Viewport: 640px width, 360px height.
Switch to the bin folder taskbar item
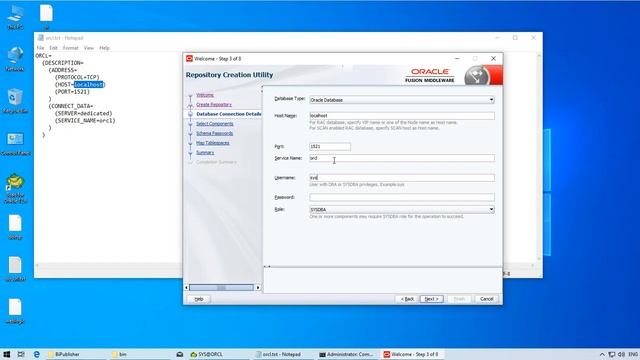pyautogui.click(x=140, y=354)
